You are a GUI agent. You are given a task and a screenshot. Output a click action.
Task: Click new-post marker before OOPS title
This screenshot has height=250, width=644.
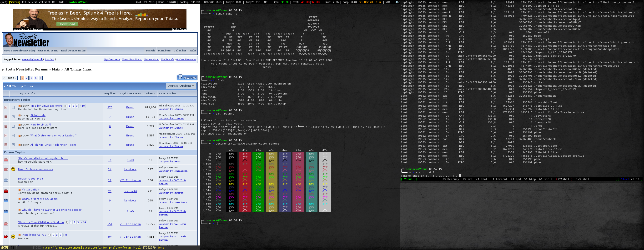(20, 199)
